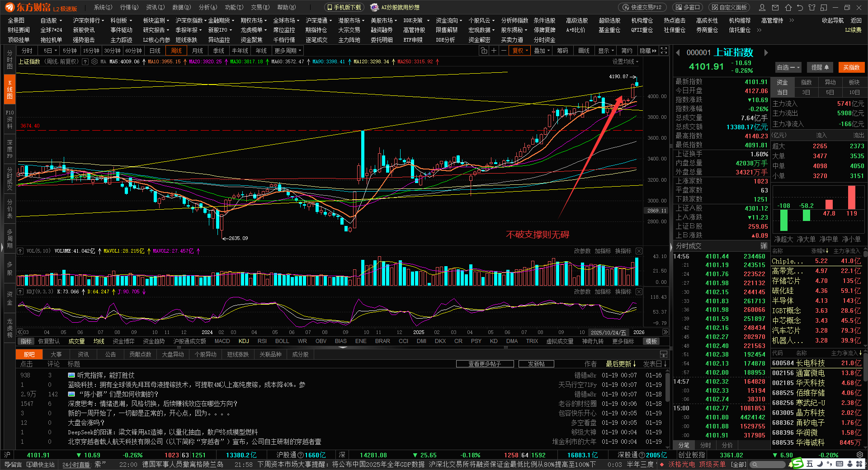Click the user account icon
Screen dimensions: 868x470
[x=762, y=7]
